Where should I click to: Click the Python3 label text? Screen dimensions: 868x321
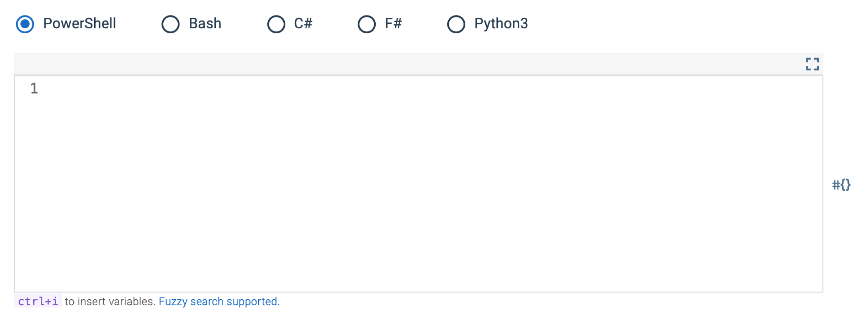pyautogui.click(x=501, y=24)
